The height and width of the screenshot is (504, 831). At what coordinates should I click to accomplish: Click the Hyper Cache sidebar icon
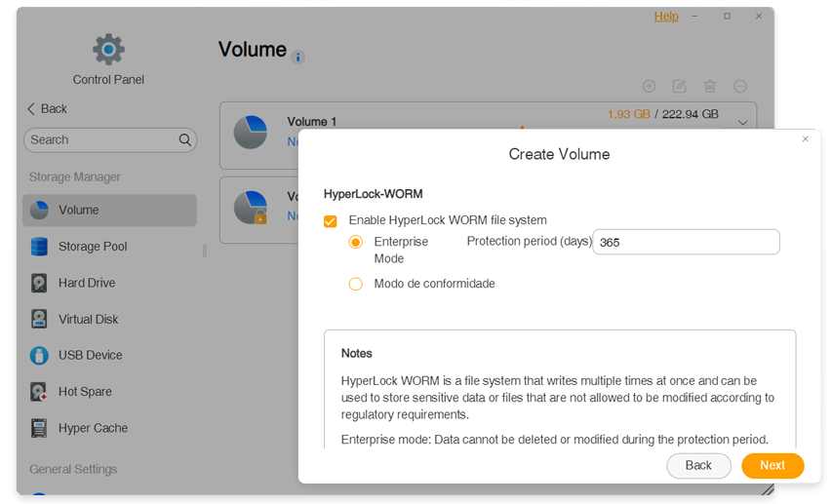39,428
